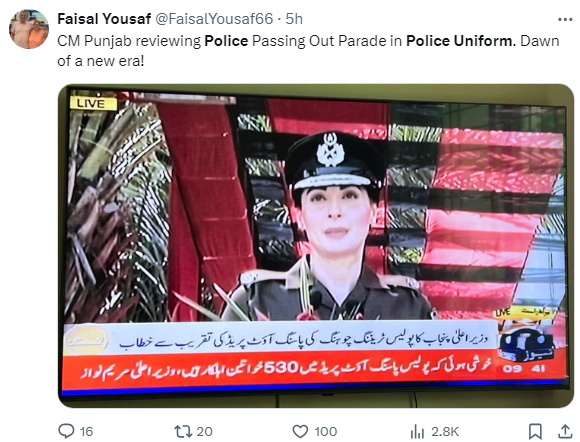
Task: Click the LIVE badge in the image
Action: click(x=94, y=104)
